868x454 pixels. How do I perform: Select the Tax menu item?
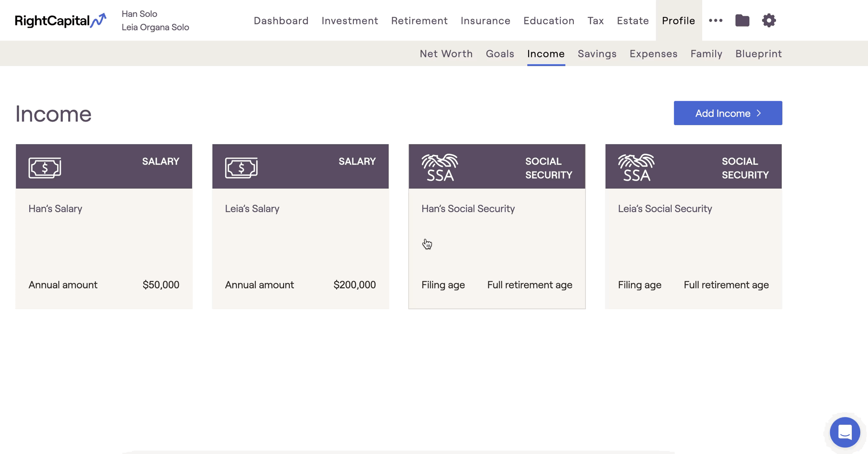point(595,20)
